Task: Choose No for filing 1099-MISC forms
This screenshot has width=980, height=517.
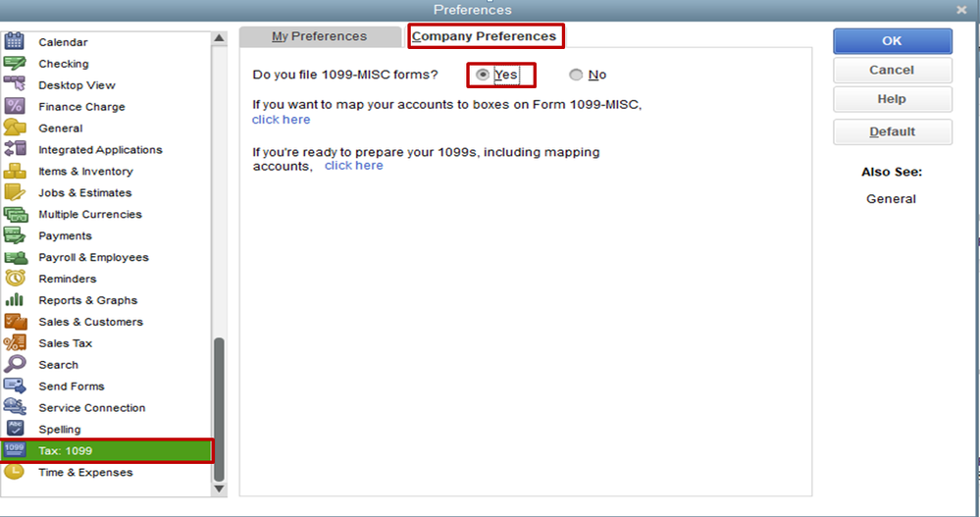Action: coord(576,76)
